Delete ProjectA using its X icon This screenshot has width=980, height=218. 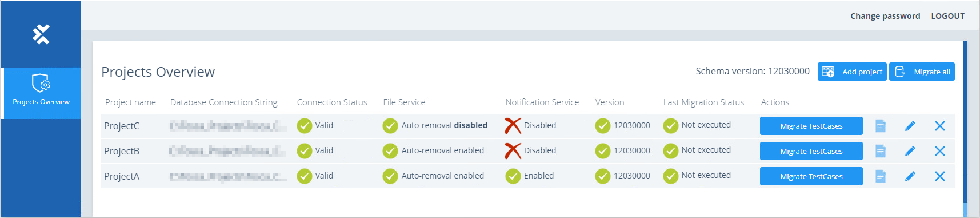coord(940,176)
